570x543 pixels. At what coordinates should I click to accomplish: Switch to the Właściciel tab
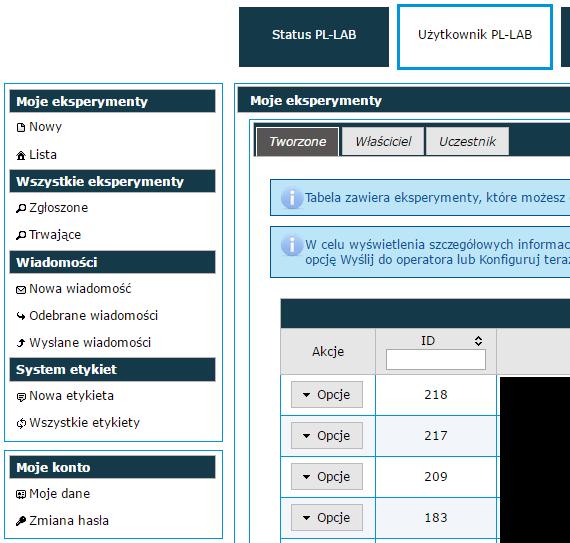coord(383,141)
